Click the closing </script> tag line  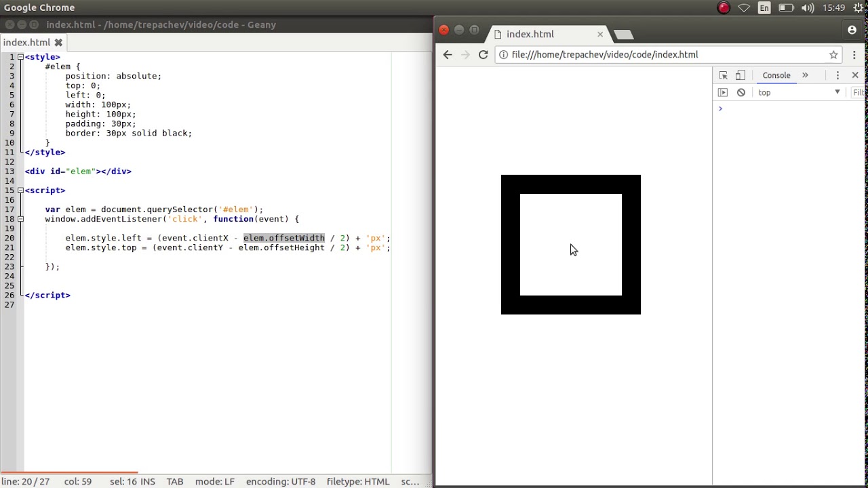[47, 295]
